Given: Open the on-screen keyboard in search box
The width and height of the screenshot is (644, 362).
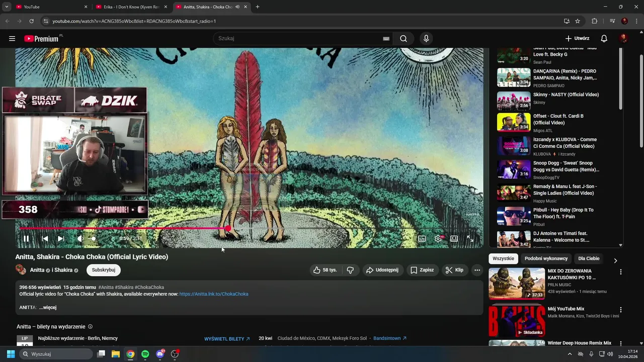Looking at the screenshot, I should pyautogui.click(x=386, y=39).
